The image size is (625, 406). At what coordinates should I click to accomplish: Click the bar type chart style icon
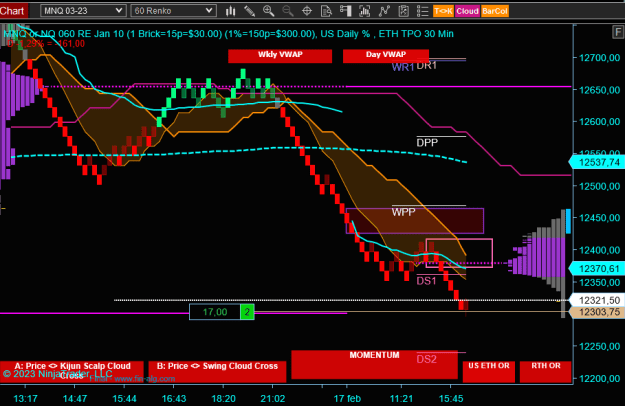click(x=230, y=11)
